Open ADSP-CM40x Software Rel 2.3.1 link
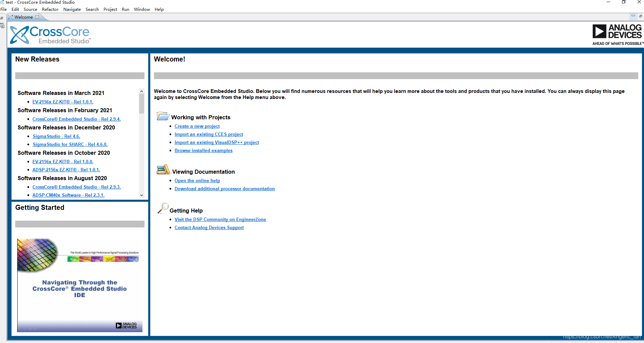Image resolution: width=644 pixels, height=343 pixels. point(68,195)
